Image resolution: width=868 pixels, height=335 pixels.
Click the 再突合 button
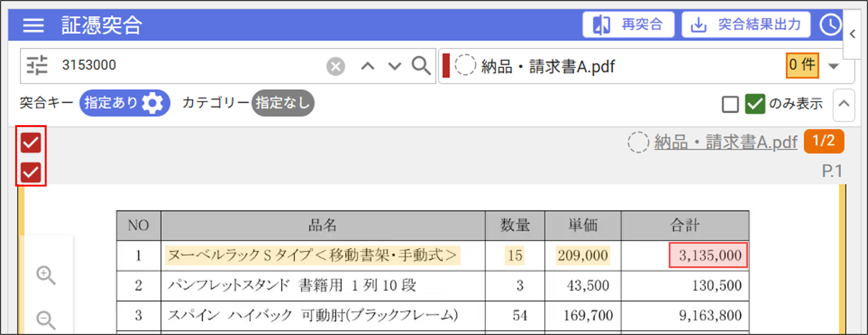pos(628,25)
